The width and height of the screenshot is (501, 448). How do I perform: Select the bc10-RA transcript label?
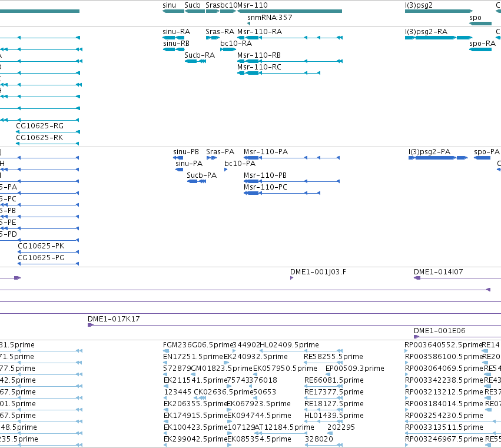pyautogui.click(x=236, y=44)
